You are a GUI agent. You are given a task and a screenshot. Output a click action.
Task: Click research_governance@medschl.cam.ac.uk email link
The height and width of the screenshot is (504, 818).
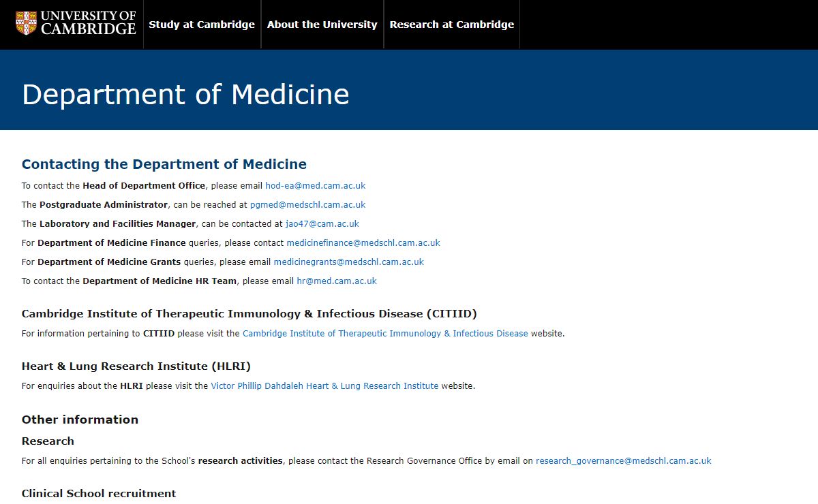(x=624, y=460)
